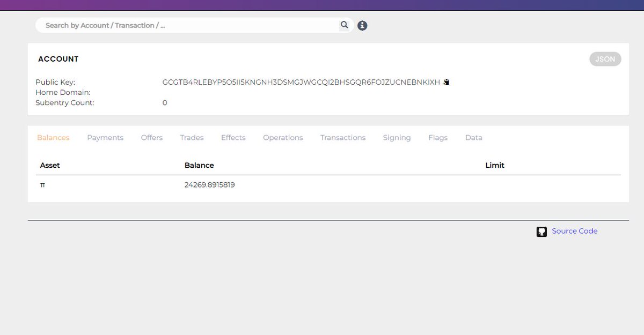Select the Balances tab
The width and height of the screenshot is (644, 335).
click(x=53, y=138)
